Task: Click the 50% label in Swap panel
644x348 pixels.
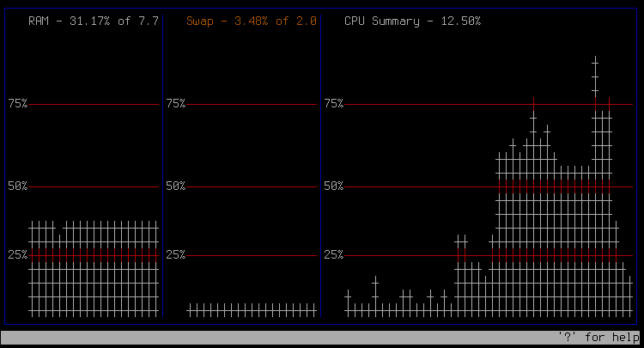Action: coord(175,186)
